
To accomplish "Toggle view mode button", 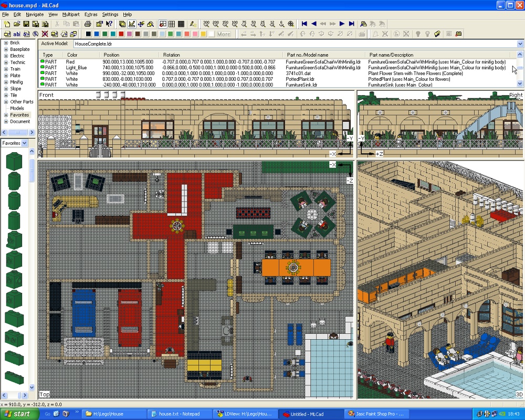I will point(122,24).
